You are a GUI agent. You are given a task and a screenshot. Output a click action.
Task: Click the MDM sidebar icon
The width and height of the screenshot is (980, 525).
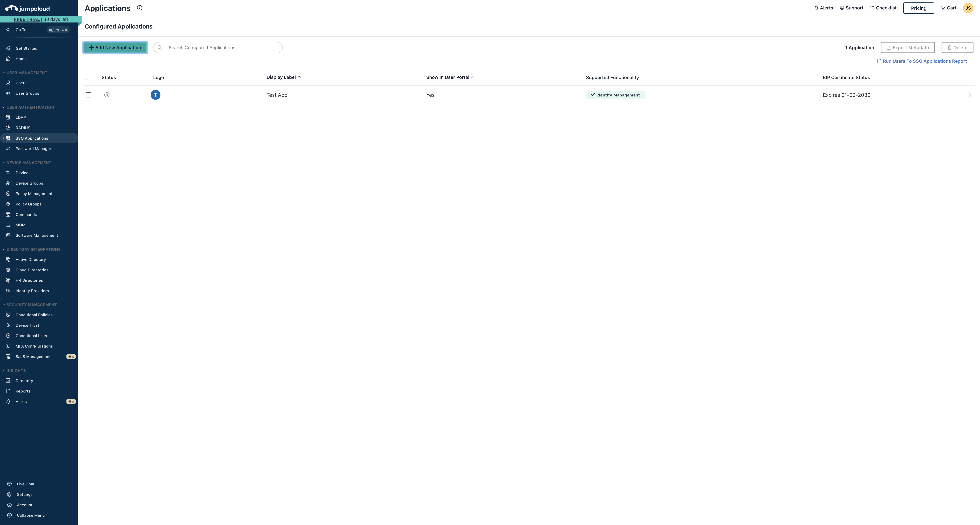tap(8, 225)
